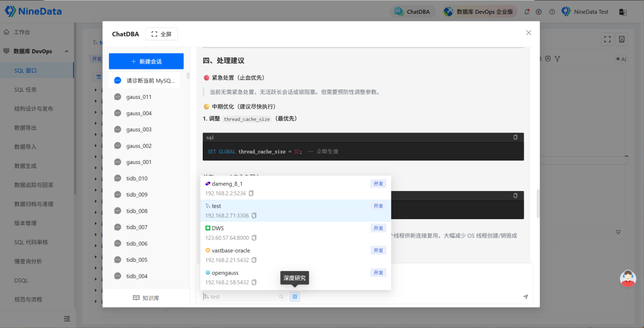Open the tidb_004 conversation
This screenshot has width=644, height=328.
click(x=145, y=276)
